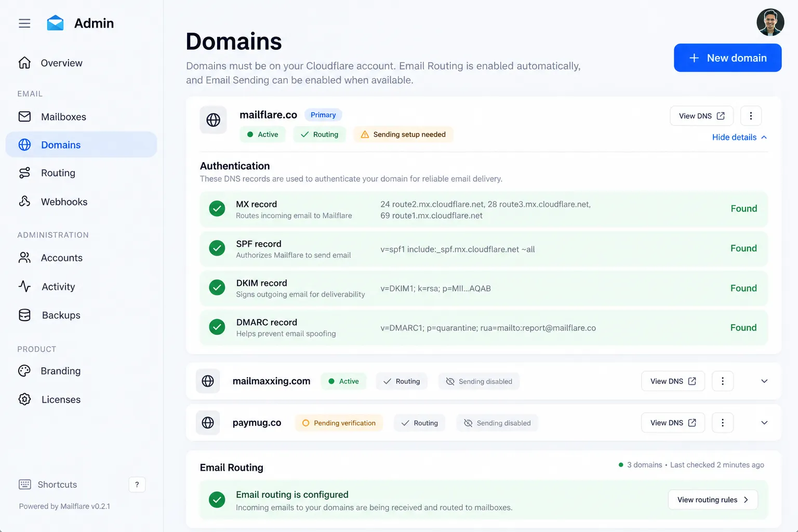Viewport: 798px width, 532px height.
Task: Click the Pending verification badge on paymug.co
Action: (x=339, y=423)
